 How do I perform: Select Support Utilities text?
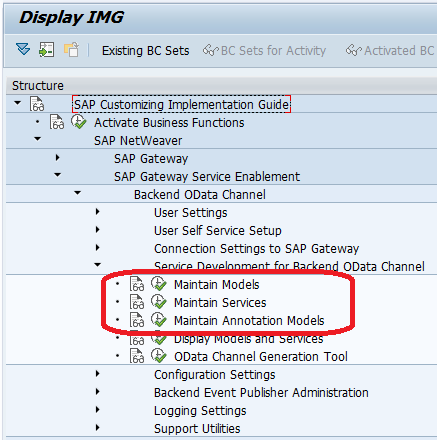click(x=197, y=429)
